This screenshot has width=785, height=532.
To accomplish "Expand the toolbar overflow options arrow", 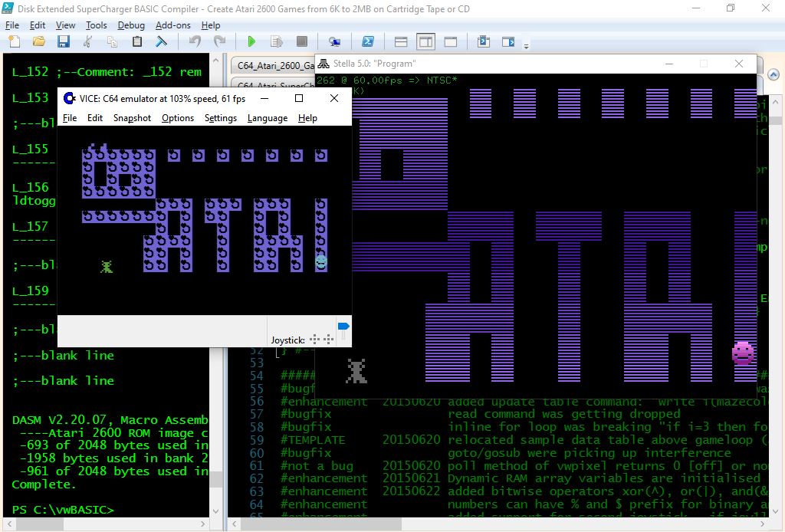I will (x=527, y=44).
